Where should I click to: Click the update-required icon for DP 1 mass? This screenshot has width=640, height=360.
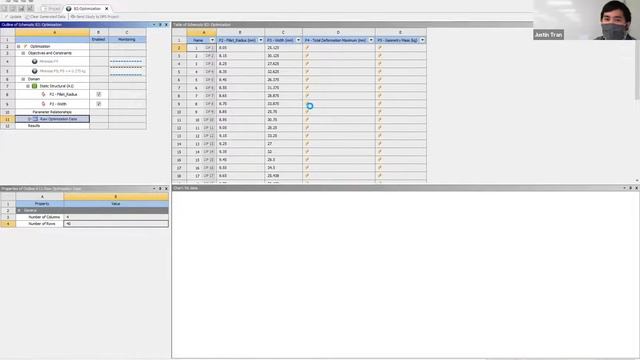[380, 48]
